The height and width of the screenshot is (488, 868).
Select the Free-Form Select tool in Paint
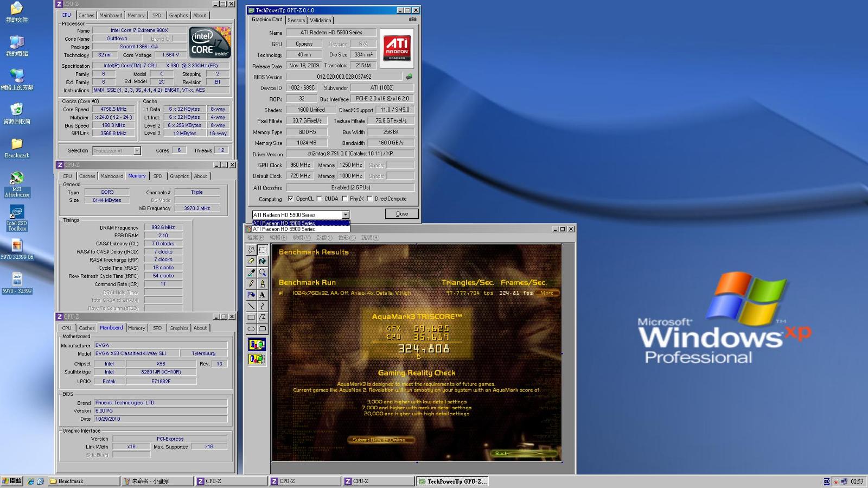point(251,250)
